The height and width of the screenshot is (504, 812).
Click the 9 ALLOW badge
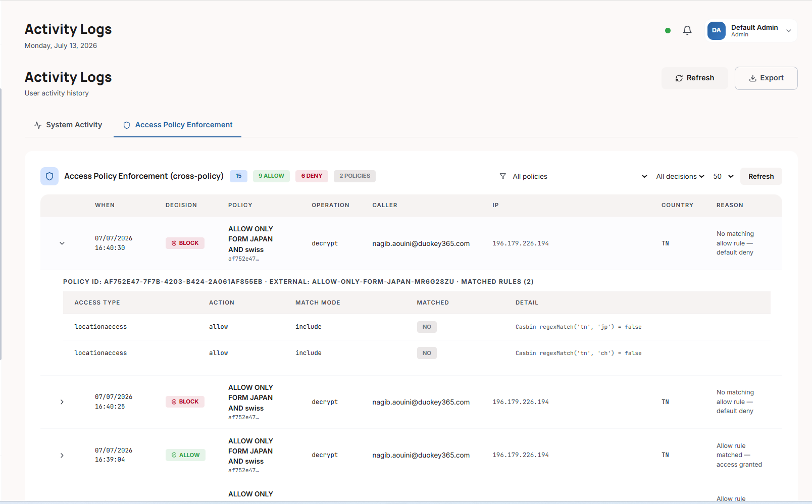271,176
